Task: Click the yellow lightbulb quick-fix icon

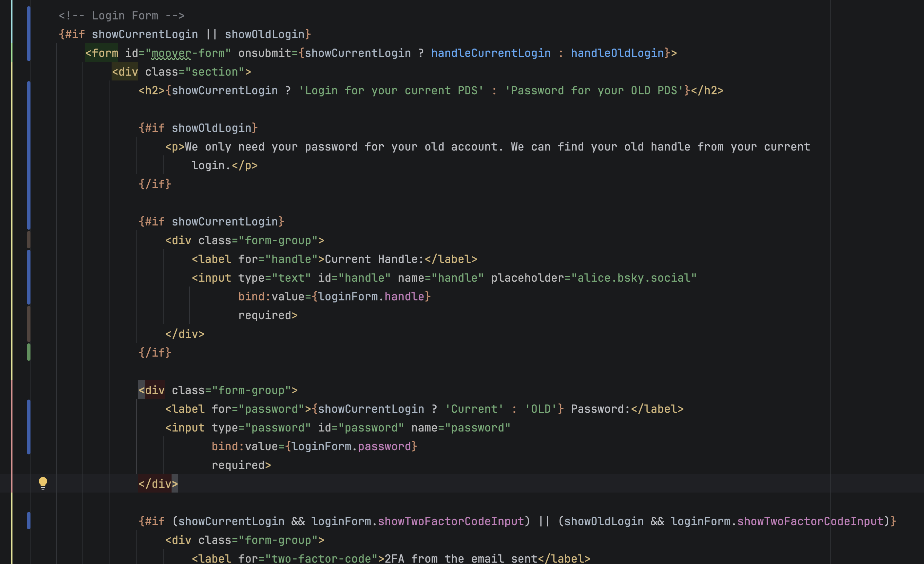Action: (x=43, y=483)
